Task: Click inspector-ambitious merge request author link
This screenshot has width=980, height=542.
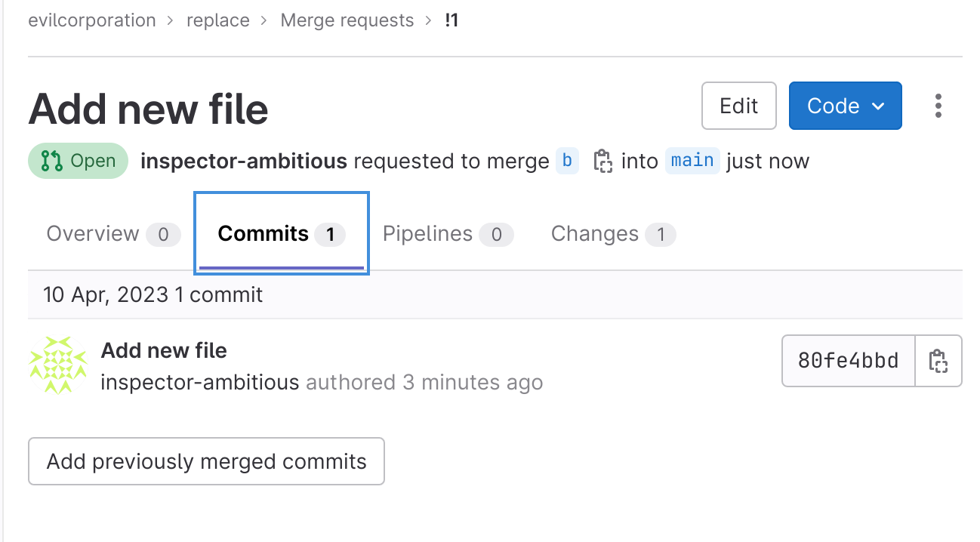Action: 244,161
